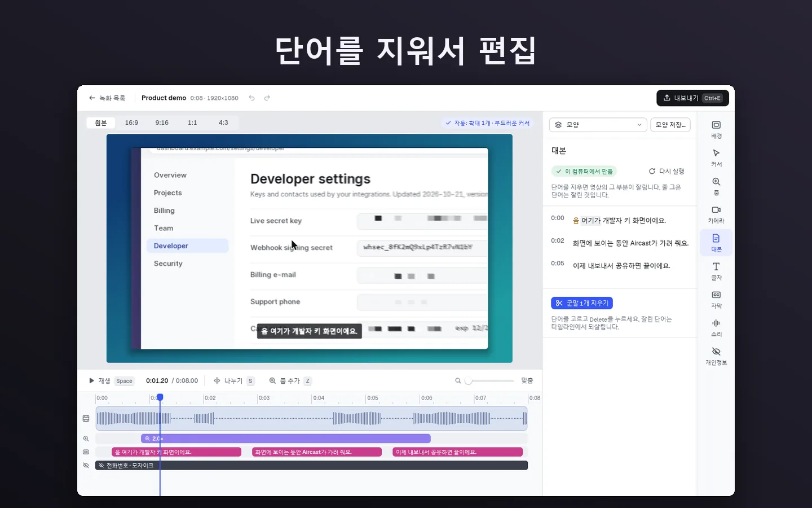812x508 pixels.
Task: Click the video track film icon
Action: [86, 418]
